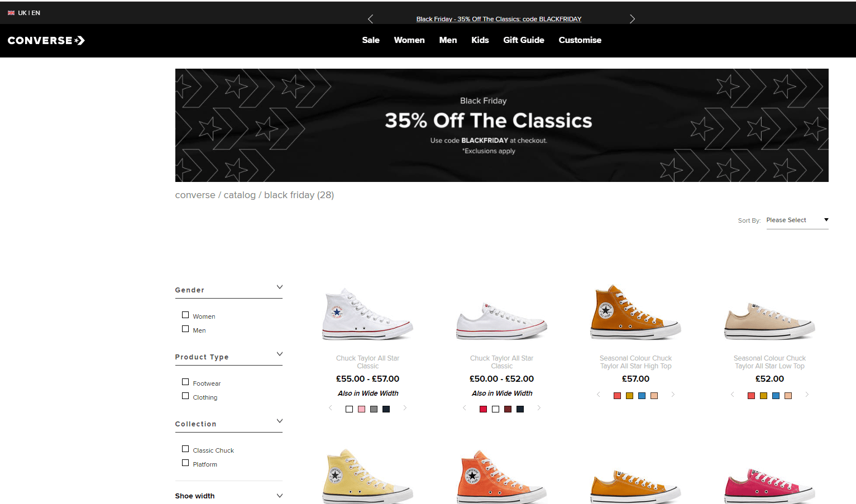Choose blue swatch for Seasonal Colour High Top

642,396
